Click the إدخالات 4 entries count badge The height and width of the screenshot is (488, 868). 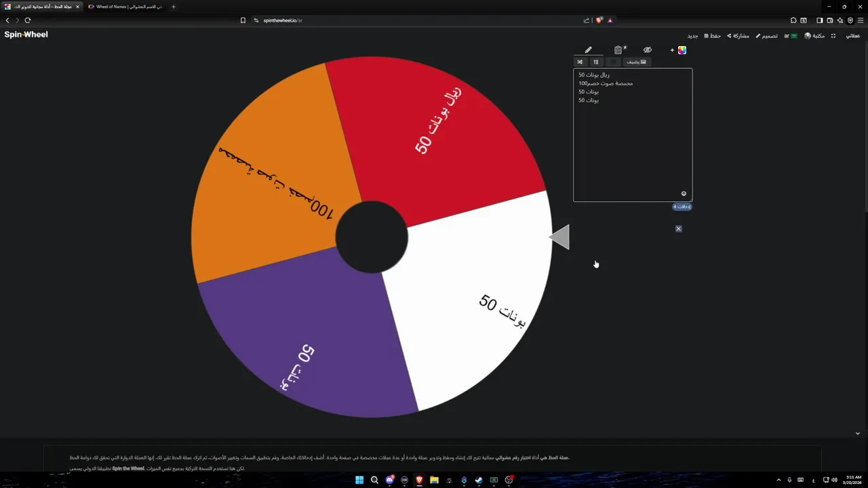682,207
